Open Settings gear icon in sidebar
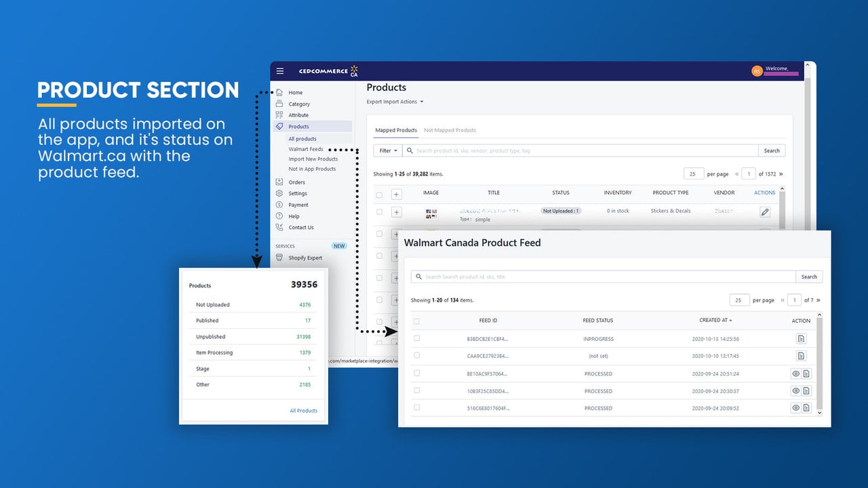 click(279, 193)
